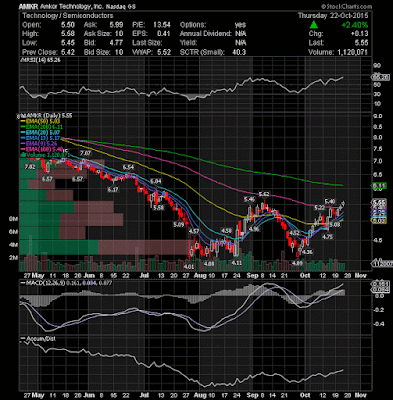Image resolution: width=393 pixels, height=400 pixels.
Task: Click the Options value yes
Action: click(240, 25)
